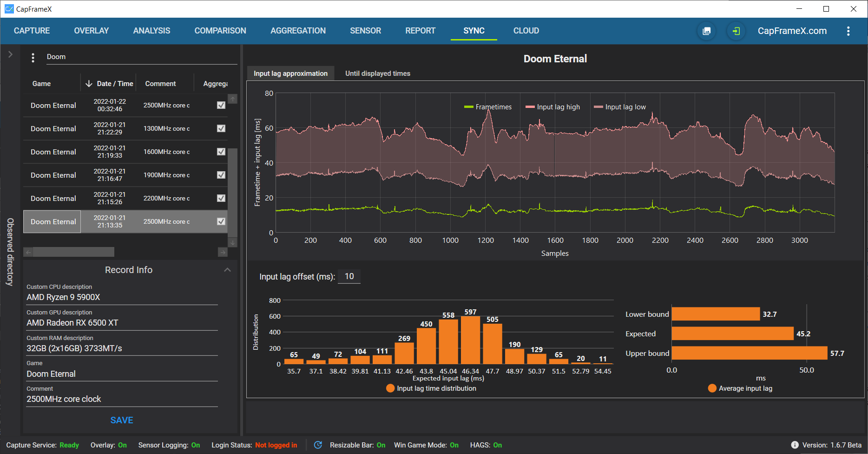Click Login Status Not logged in text

[x=254, y=445]
